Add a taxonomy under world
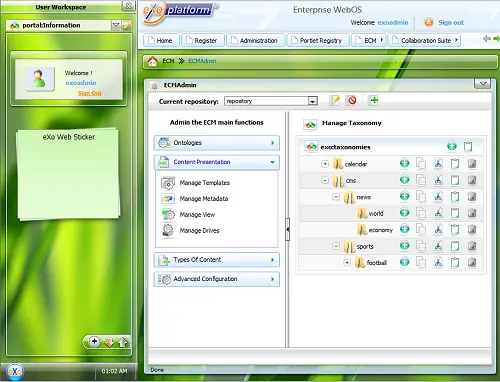 pyautogui.click(x=405, y=213)
